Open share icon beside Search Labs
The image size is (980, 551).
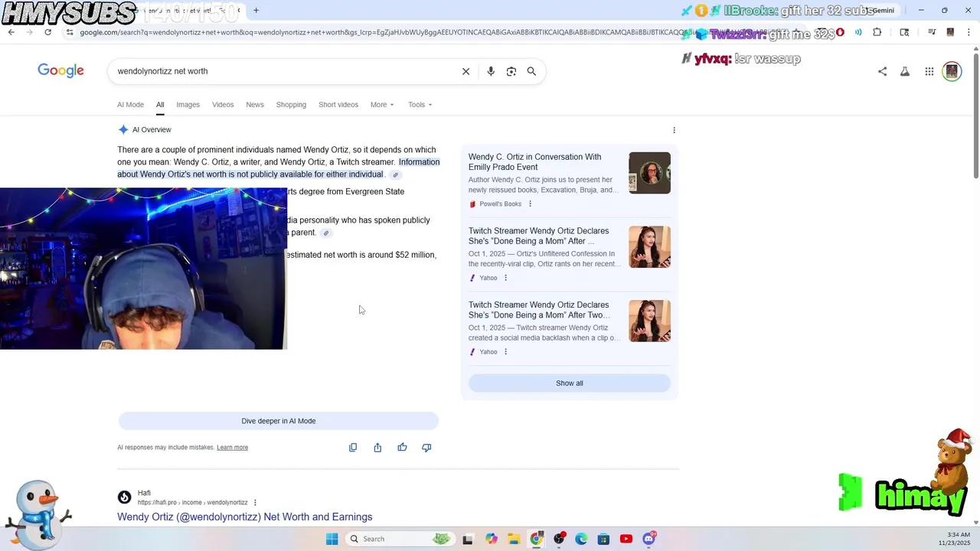[882, 71]
